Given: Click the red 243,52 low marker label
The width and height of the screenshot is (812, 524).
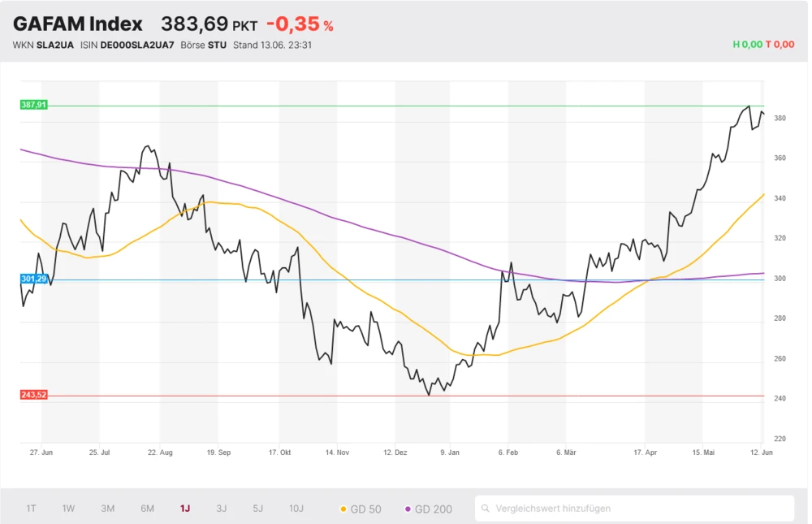Looking at the screenshot, I should [33, 395].
